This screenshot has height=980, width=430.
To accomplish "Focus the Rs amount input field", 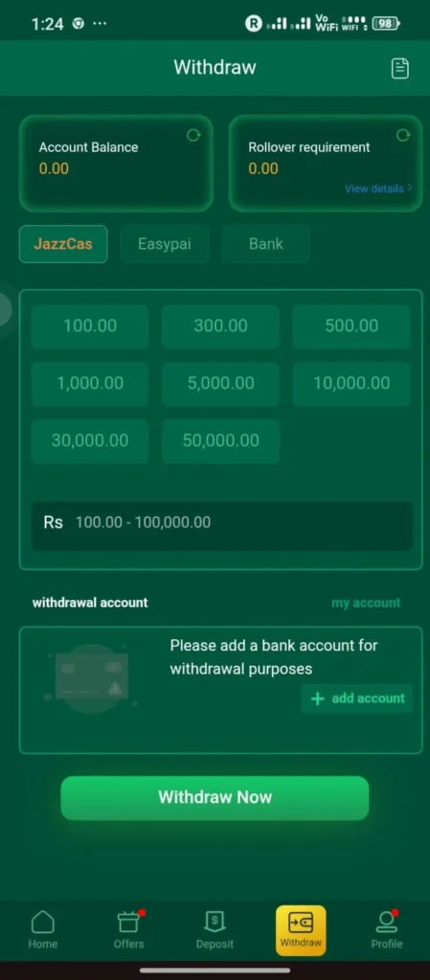I will point(222,523).
